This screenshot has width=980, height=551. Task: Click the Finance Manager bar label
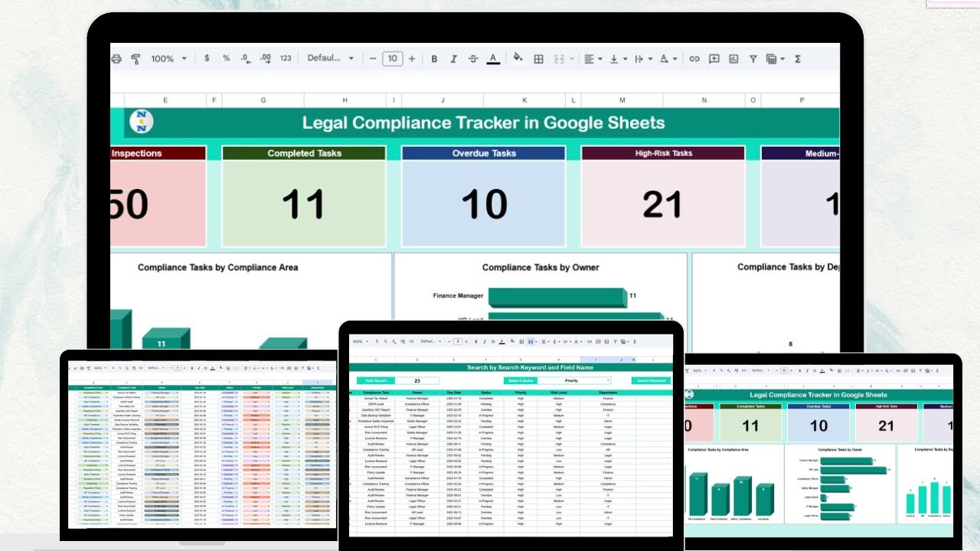pos(458,295)
